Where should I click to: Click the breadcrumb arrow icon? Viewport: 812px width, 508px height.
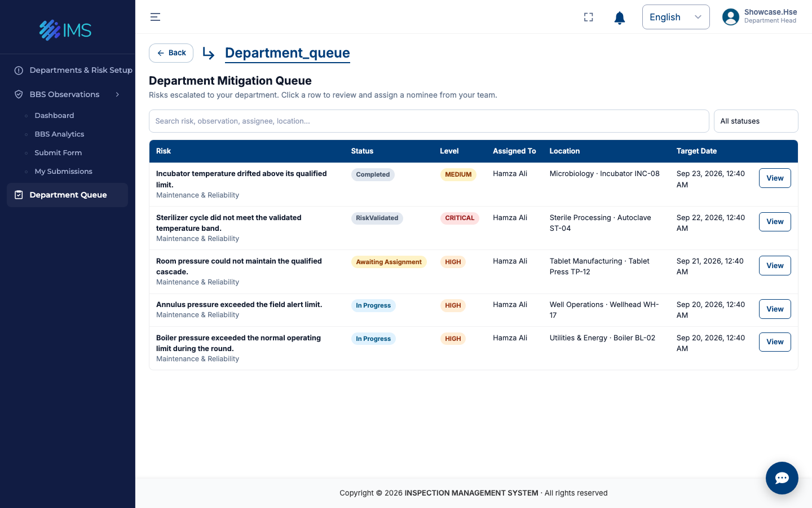(x=209, y=54)
